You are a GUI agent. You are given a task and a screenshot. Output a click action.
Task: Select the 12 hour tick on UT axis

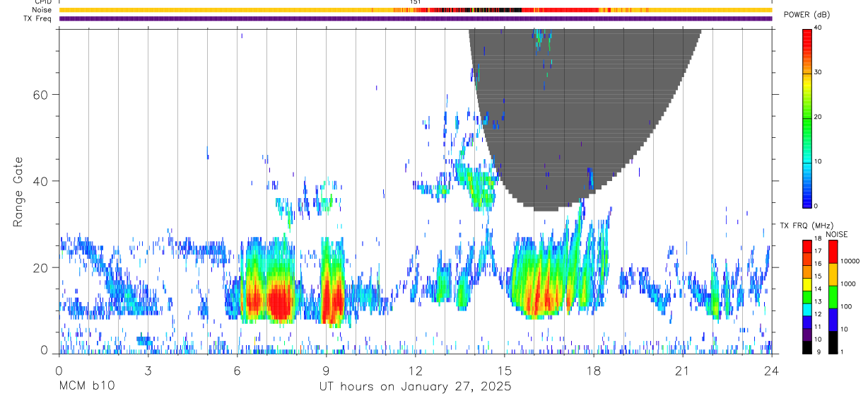tap(415, 370)
